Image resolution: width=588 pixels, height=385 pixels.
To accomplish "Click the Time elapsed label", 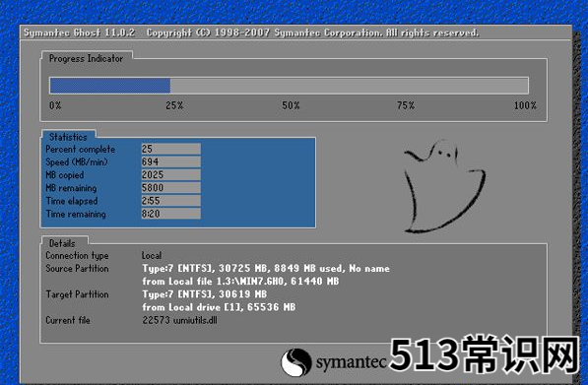I will [x=72, y=201].
